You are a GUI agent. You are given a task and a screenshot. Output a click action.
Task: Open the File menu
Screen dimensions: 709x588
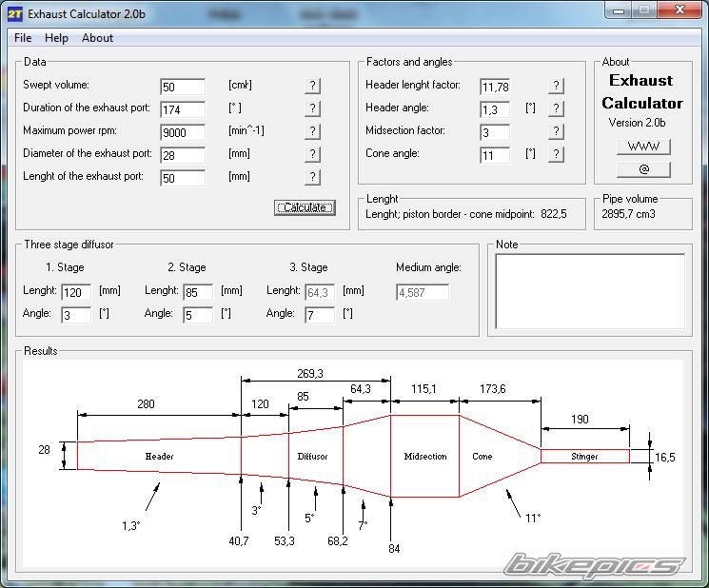pyautogui.click(x=23, y=38)
